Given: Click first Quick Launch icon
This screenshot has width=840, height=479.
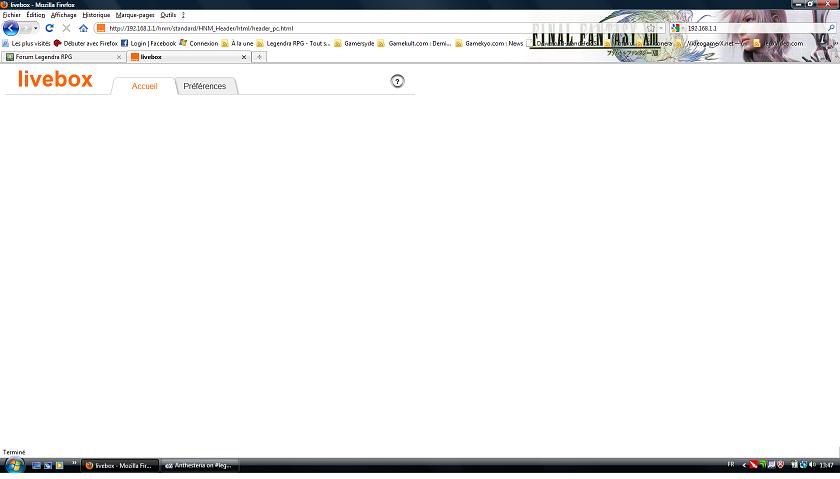Looking at the screenshot, I should point(36,466).
